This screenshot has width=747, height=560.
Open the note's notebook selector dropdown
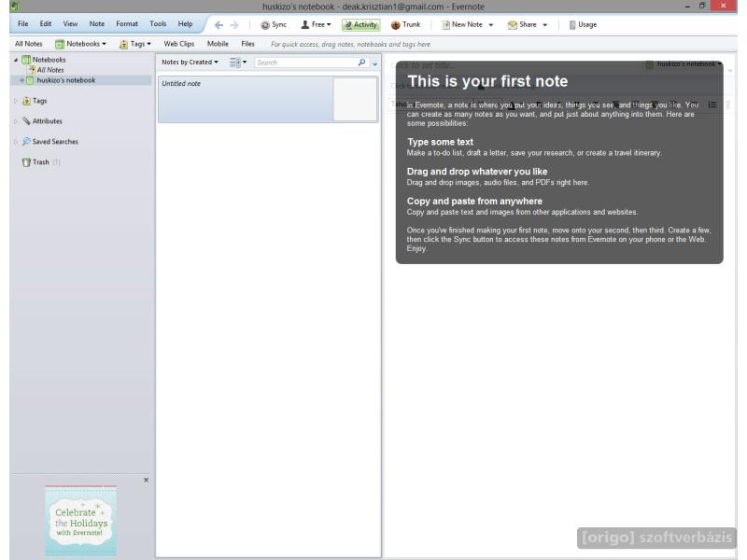pyautogui.click(x=684, y=63)
